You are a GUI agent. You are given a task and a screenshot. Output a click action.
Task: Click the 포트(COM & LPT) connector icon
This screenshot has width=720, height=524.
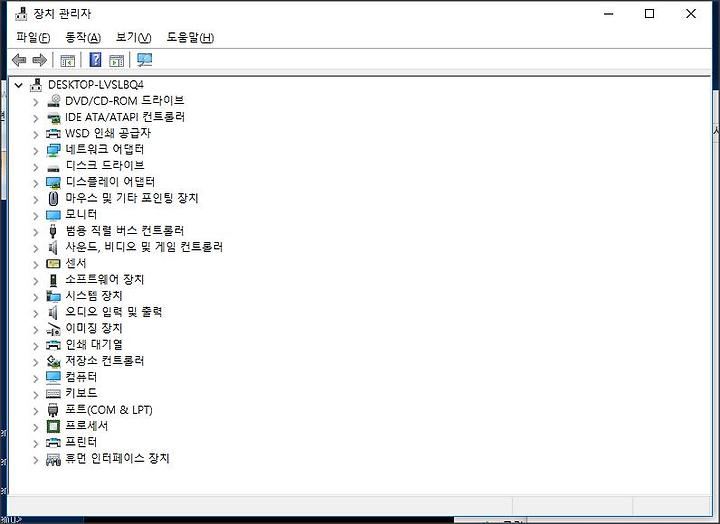(x=53, y=410)
